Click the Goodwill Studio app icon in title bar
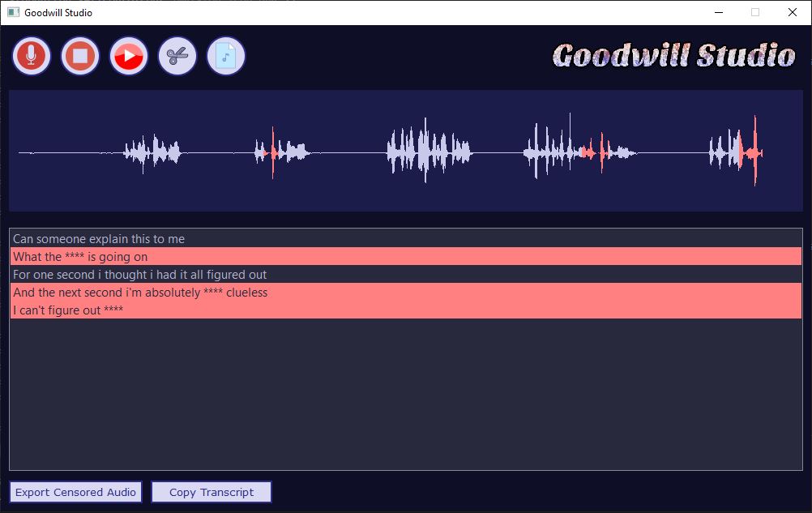Screen dimensions: 812x513 (x=14, y=12)
